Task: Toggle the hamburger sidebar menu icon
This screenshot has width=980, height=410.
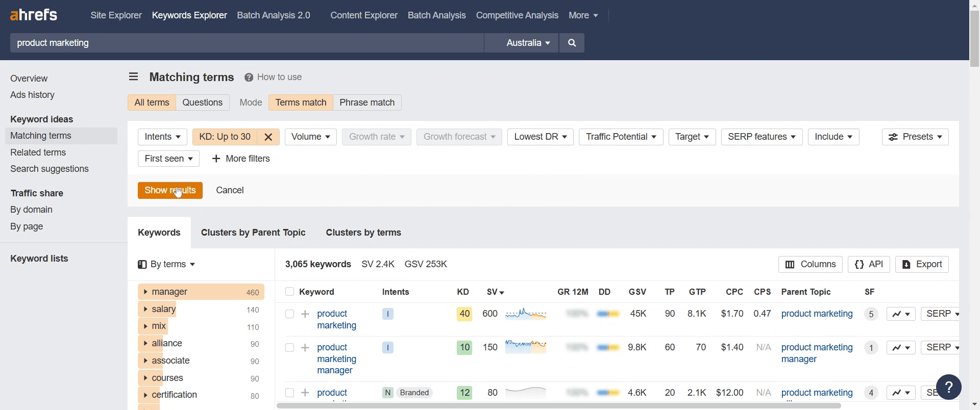Action: tap(133, 76)
